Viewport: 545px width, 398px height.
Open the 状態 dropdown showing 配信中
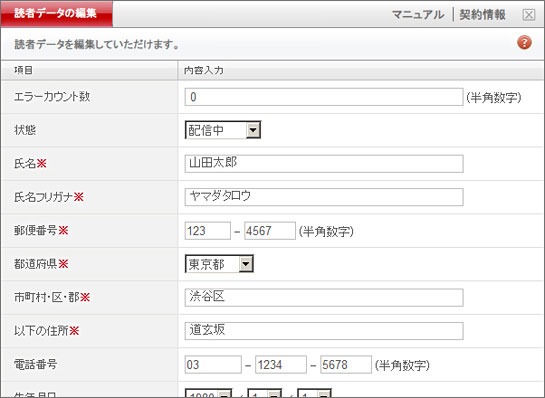pos(223,130)
